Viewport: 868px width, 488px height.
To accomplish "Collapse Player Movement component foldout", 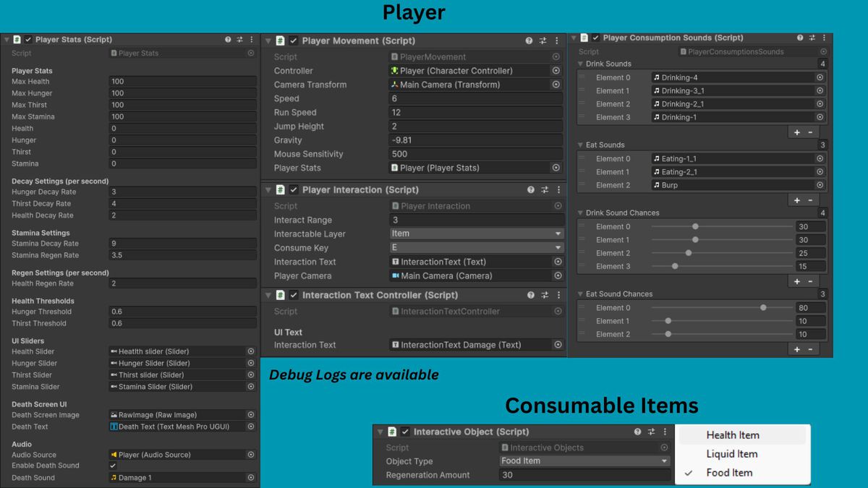I will [268, 41].
